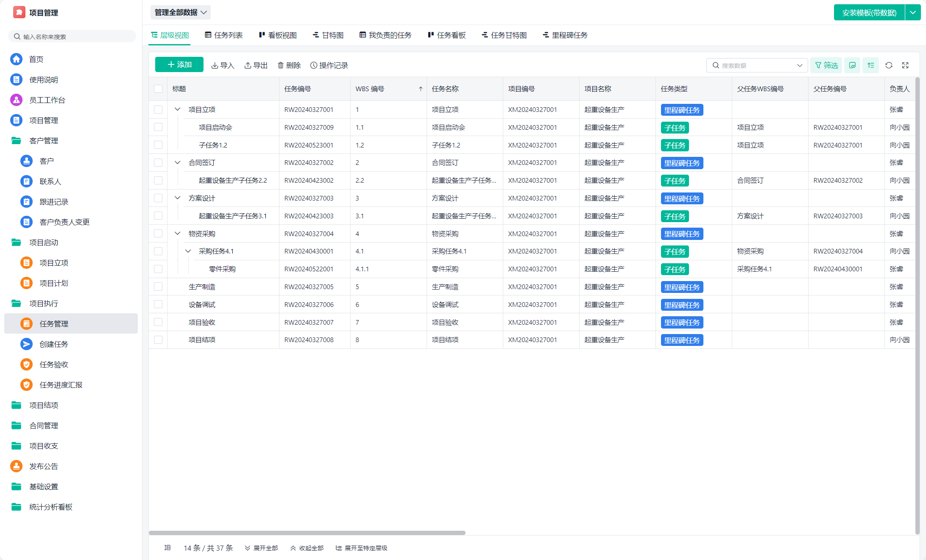Check the select-all checkbox in the table header

(x=158, y=89)
